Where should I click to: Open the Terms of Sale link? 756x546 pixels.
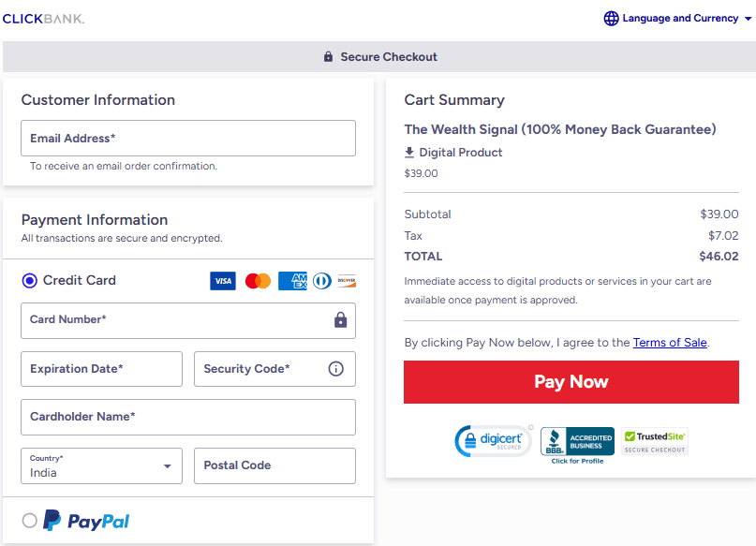(x=670, y=342)
